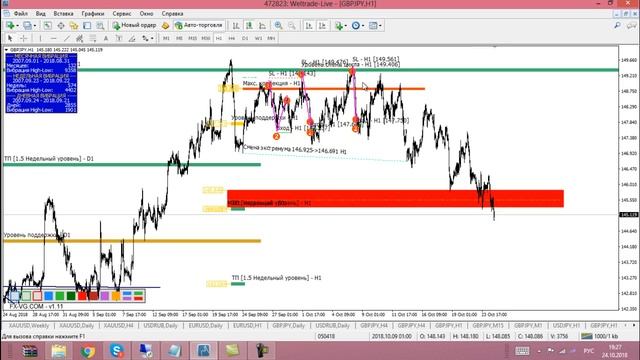640x360 pixels.
Task: Select the equidistant channel tool
Action: pyautogui.click(x=80, y=38)
